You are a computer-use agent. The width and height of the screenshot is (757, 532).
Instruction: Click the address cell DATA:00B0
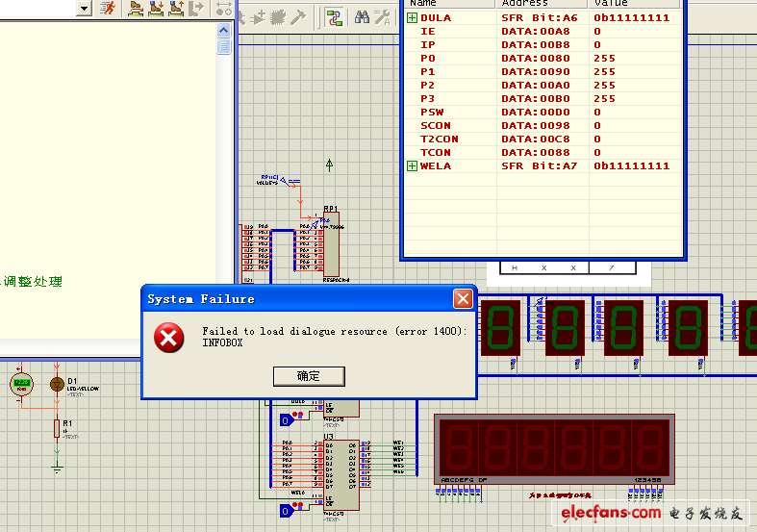coord(536,99)
